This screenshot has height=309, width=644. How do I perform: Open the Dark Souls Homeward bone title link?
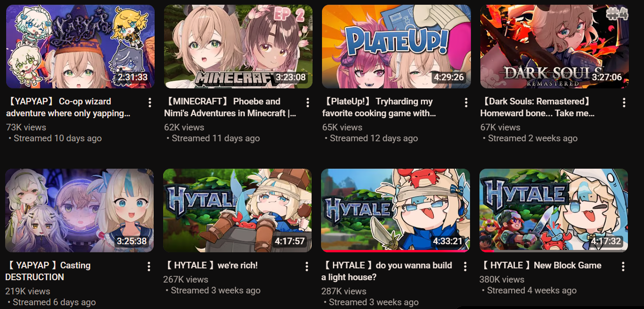point(538,107)
